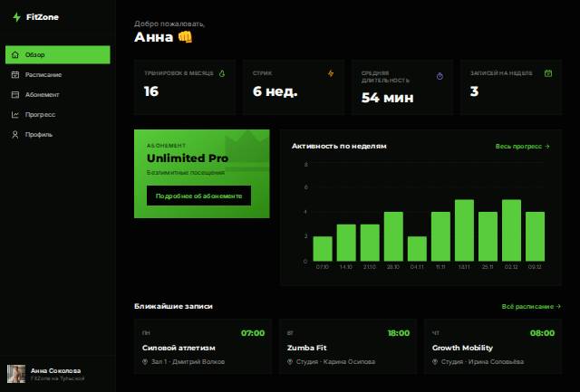This screenshot has width=580, height=392.
Task: Click the flame icon in monthly workouts card
Action: (222, 73)
